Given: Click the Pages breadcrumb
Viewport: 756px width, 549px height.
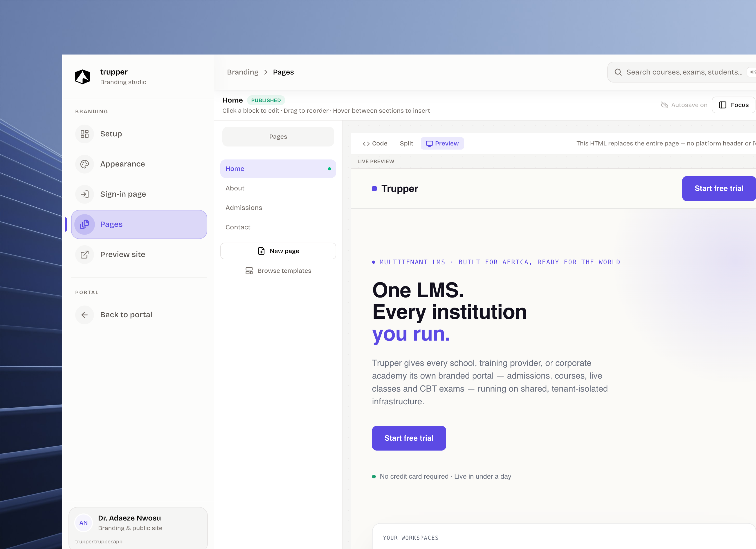Looking at the screenshot, I should tap(283, 72).
